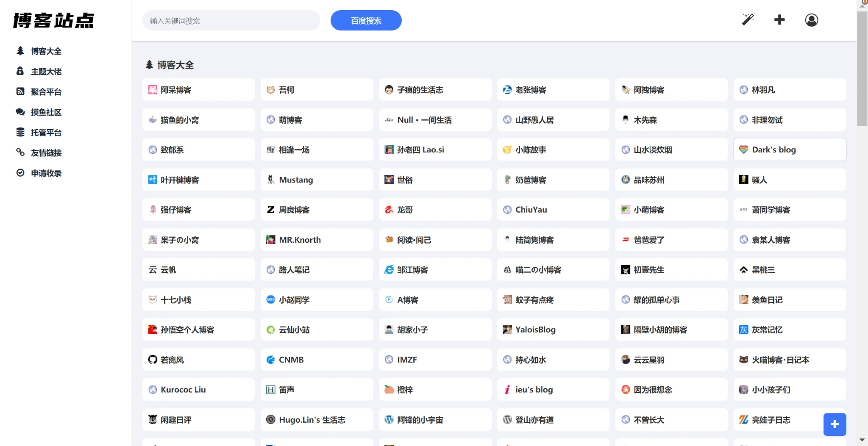The height and width of the screenshot is (446, 868).
Task: Click the vertical scrollbar thumb
Action: [862, 68]
